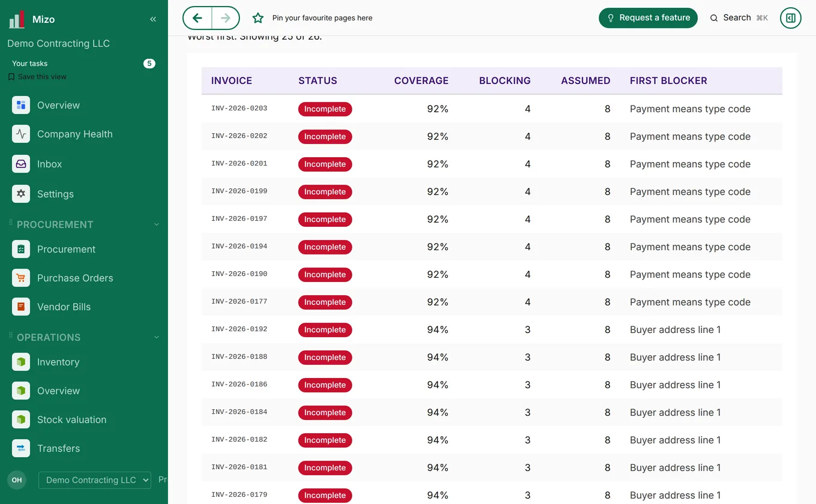816x504 pixels.
Task: Toggle the side panel icon at top right
Action: click(x=791, y=18)
